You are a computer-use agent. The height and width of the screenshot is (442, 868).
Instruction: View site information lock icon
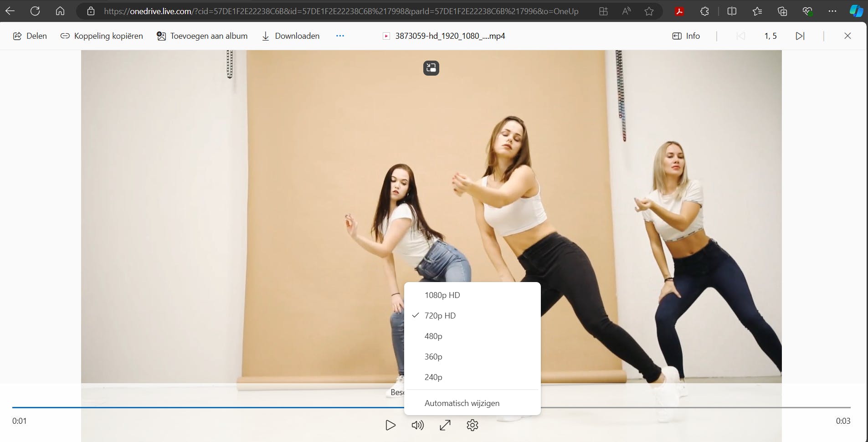point(91,11)
